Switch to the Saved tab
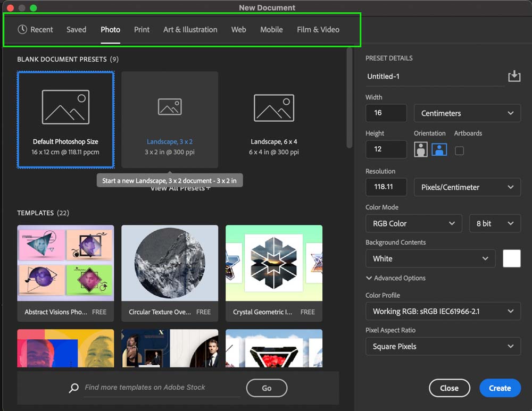Viewport: 532px width, 411px height. [76, 29]
